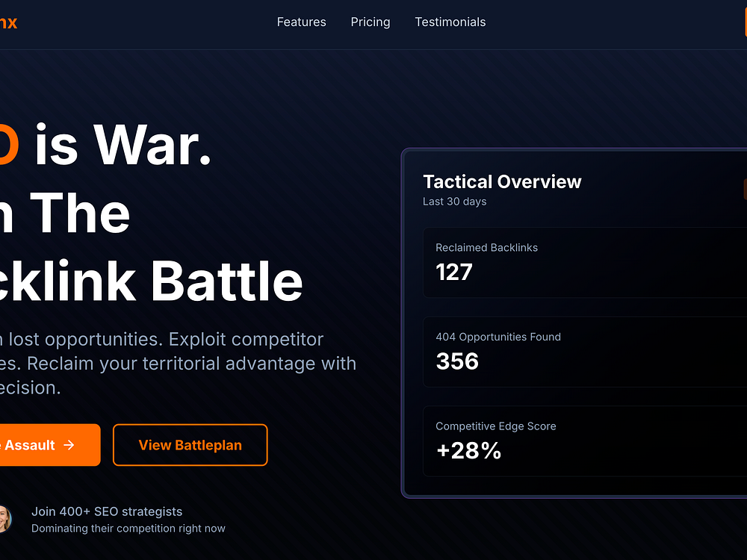
Task: Click the 127 backlinks value
Action: tap(454, 273)
